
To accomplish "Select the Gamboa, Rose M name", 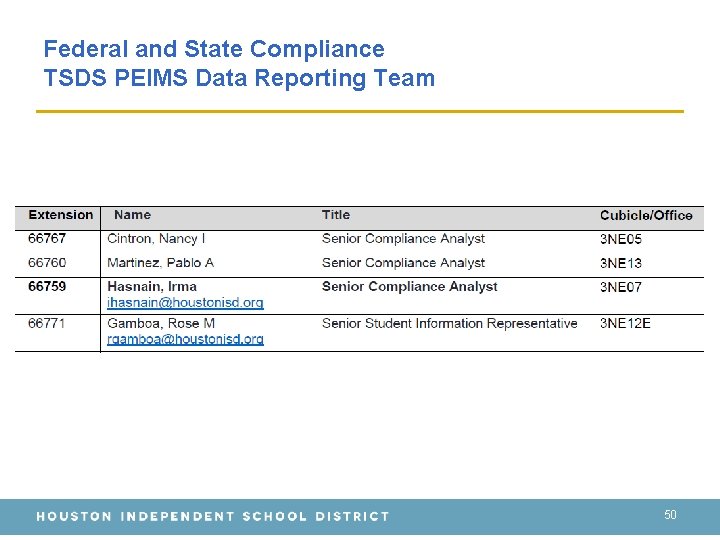I will 160,324.
